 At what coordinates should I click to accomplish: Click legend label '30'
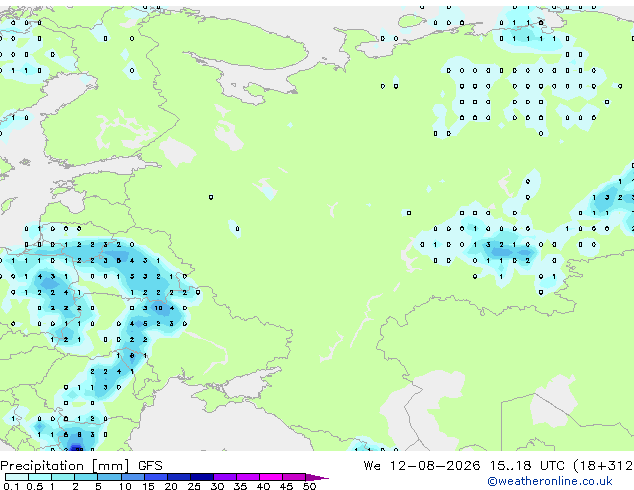(217, 486)
